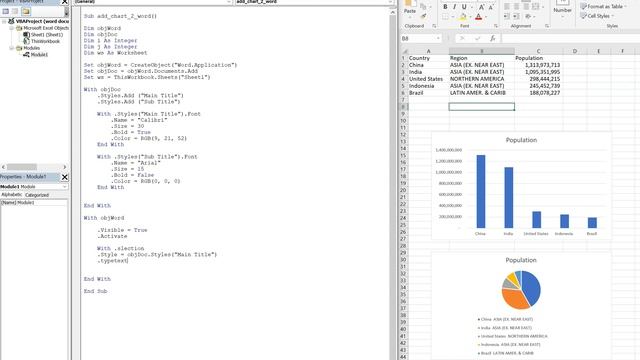Click the Region header cell
The image size is (640, 360).
pos(482,58)
